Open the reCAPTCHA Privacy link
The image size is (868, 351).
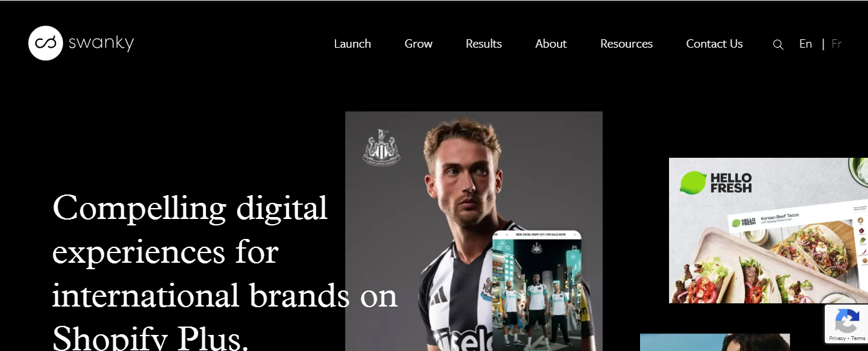[x=837, y=338]
